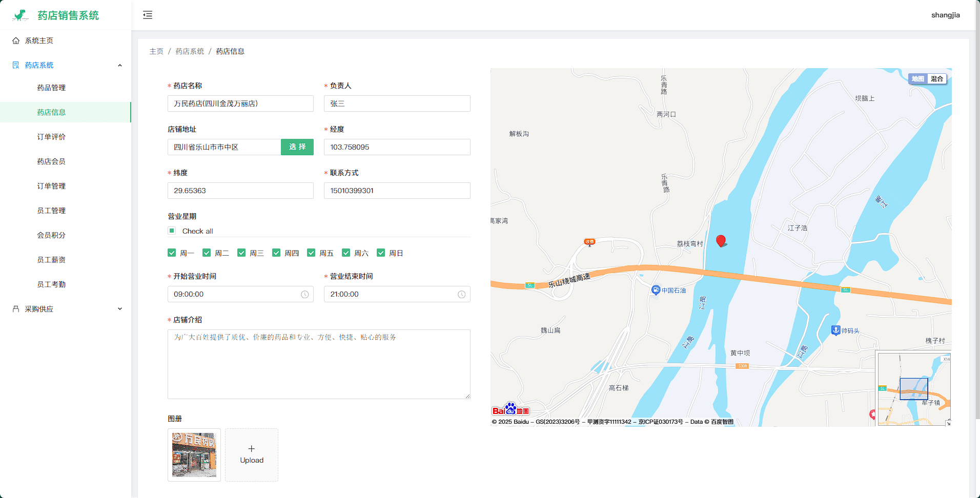
Task: Click the sidebar collapse hamburger icon
Action: point(148,15)
